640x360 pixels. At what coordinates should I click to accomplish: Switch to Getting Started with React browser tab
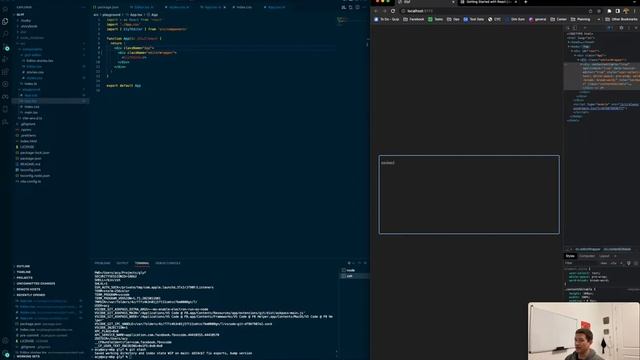[x=489, y=2]
